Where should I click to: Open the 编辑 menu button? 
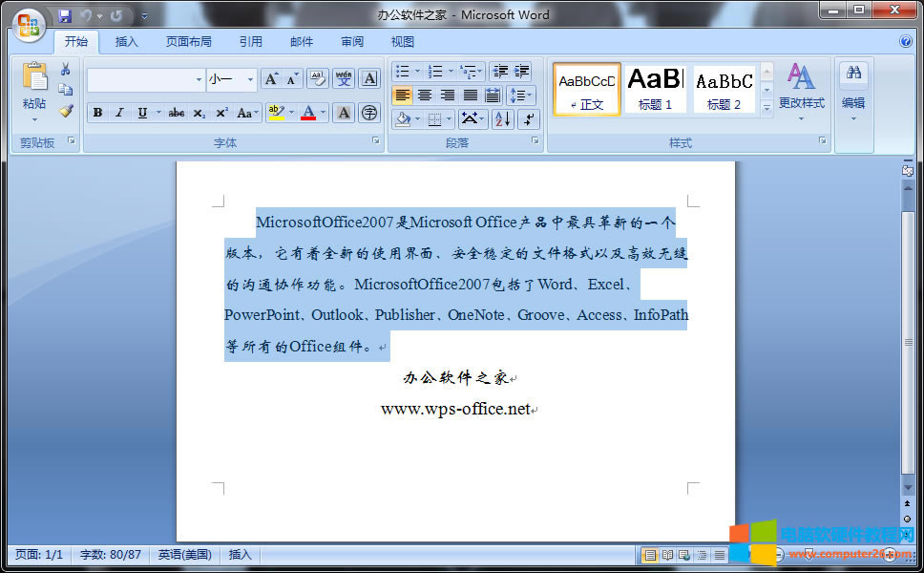pyautogui.click(x=853, y=92)
